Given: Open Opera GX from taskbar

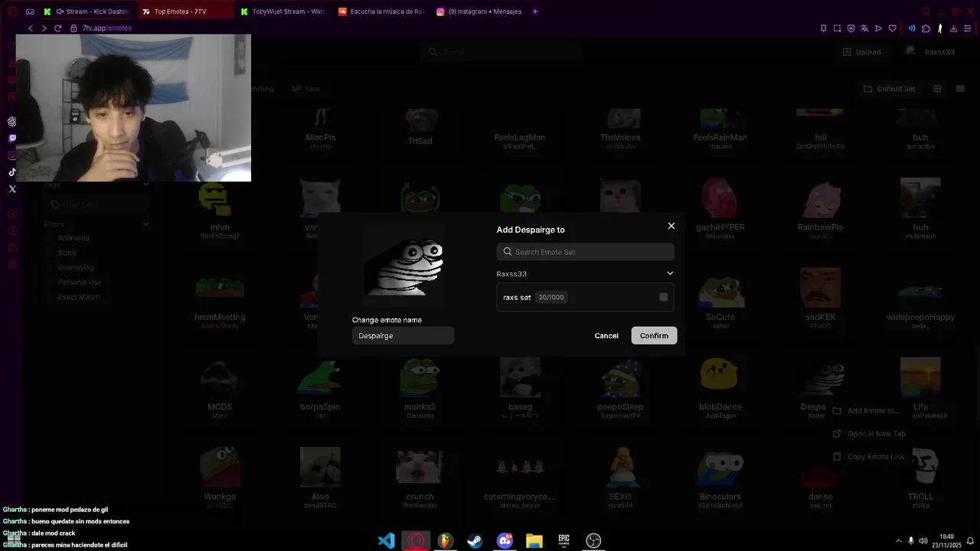Looking at the screenshot, I should pos(416,541).
